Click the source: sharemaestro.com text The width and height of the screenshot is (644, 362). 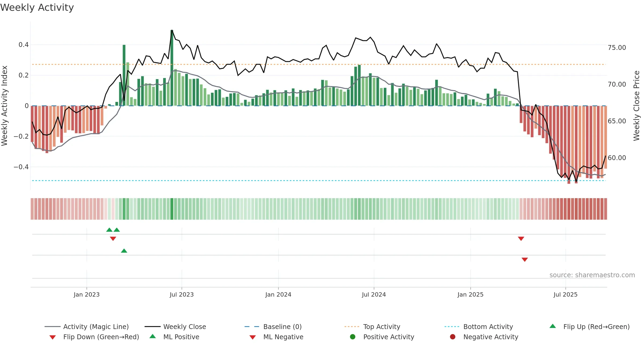click(x=592, y=275)
